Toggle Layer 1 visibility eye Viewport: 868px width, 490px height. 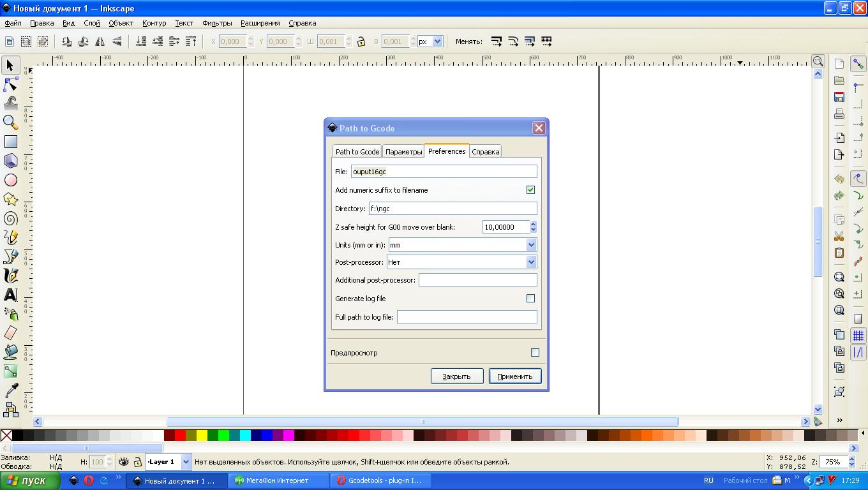click(124, 462)
